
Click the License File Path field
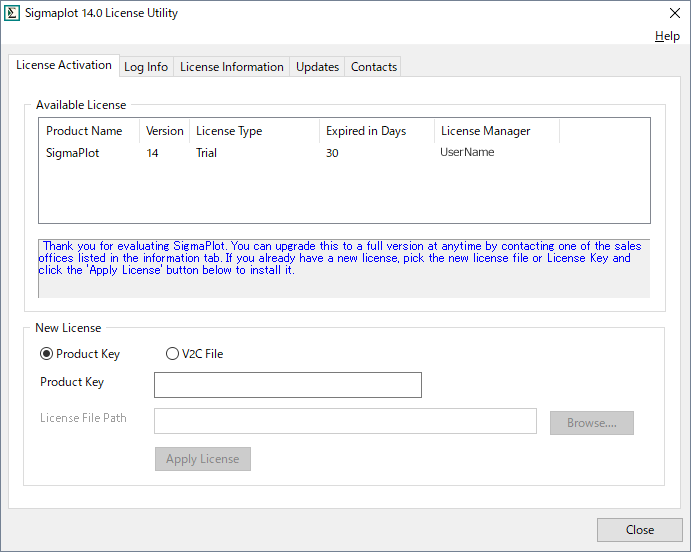[x=345, y=421]
